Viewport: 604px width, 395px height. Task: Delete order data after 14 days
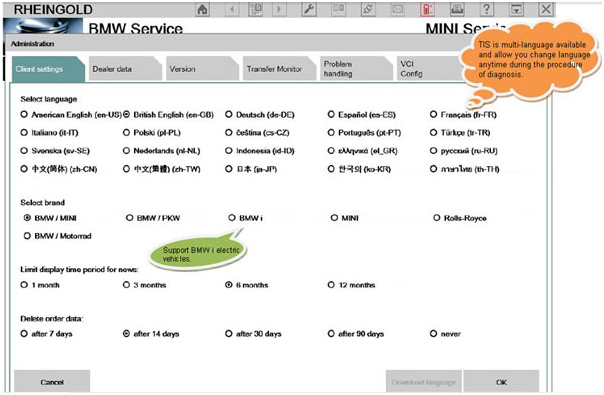click(126, 333)
